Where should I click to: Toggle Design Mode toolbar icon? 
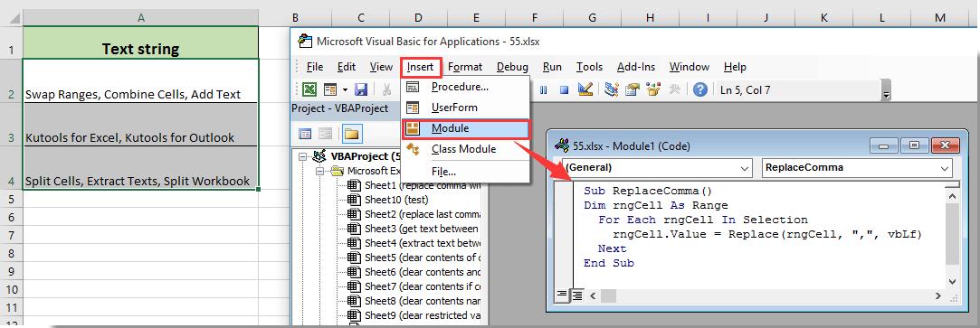[585, 89]
